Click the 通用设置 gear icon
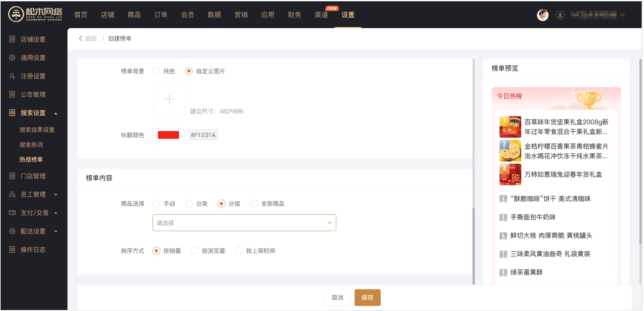The height and width of the screenshot is (311, 644). click(12, 58)
